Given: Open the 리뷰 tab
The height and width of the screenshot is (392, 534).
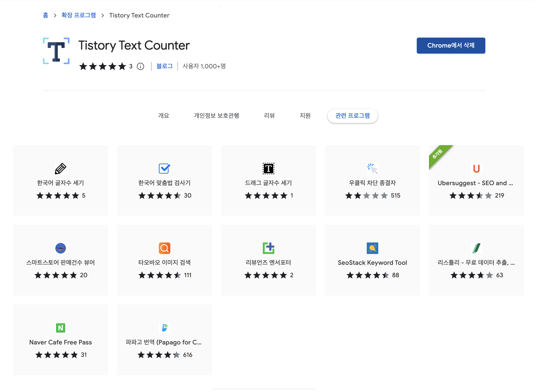Looking at the screenshot, I should click(x=269, y=115).
